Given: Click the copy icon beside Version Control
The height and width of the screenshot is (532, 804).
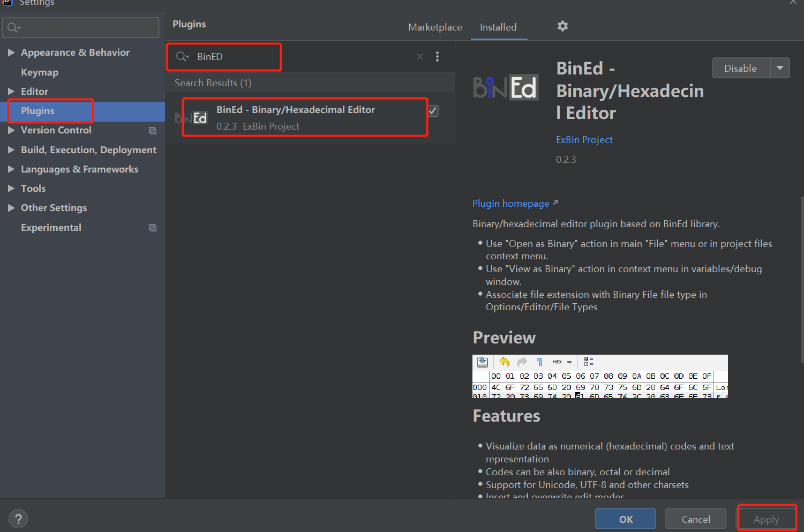Looking at the screenshot, I should pyautogui.click(x=152, y=130).
